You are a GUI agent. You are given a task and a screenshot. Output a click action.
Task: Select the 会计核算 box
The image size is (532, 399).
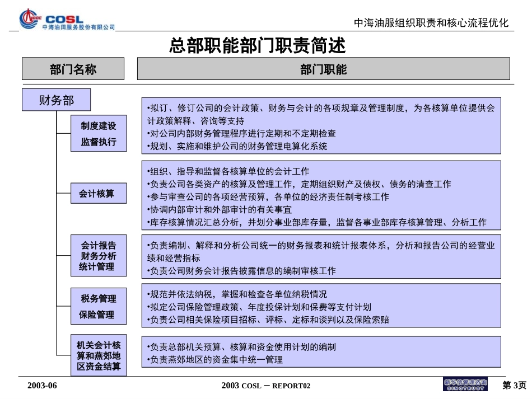99,193
